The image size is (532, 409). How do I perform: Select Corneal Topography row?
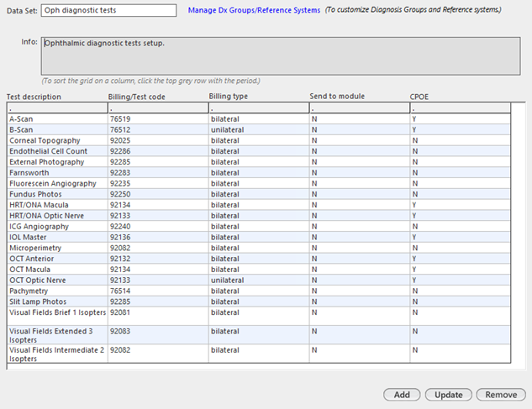coord(259,140)
